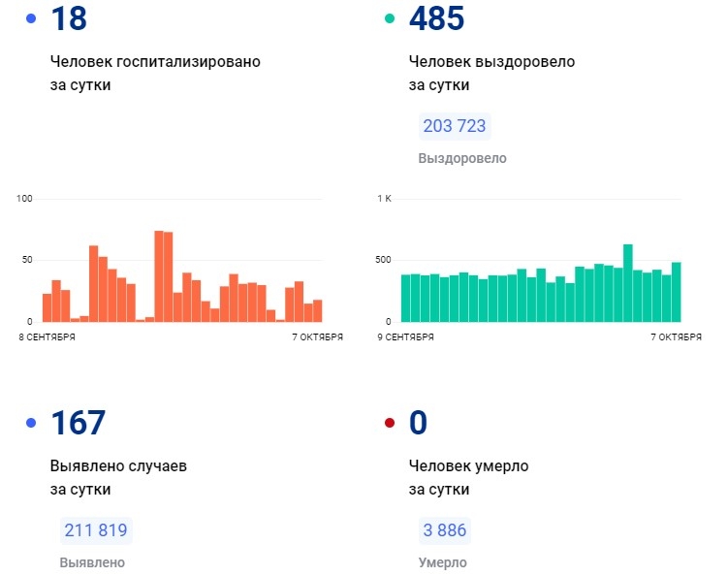
Task: Click 7 ОКТЯБРЯ label under the orange chart
Action: coord(317,337)
